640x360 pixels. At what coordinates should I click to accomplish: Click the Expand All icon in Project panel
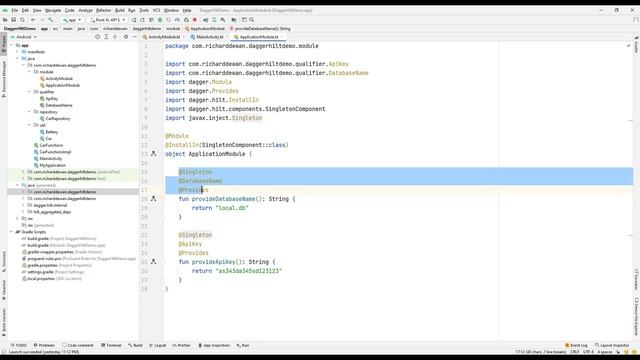[106, 37]
